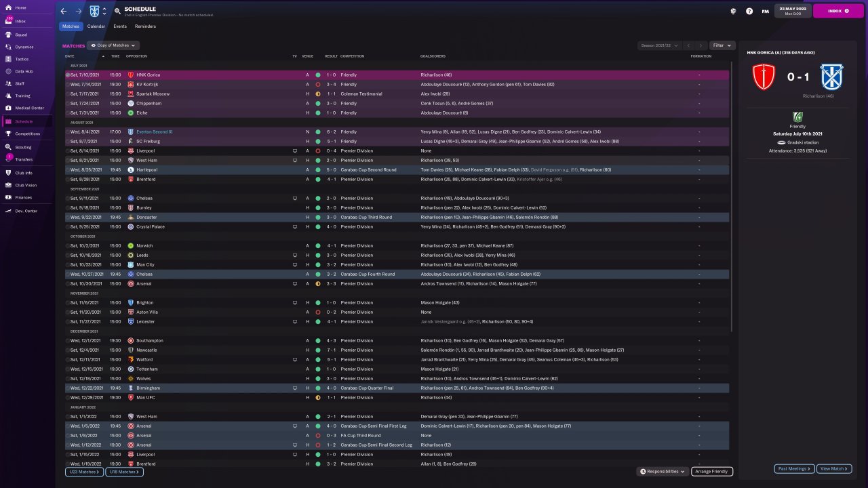Click the Spartak Moscow club badge
The width and height of the screenshot is (868, 488).
pyautogui.click(x=130, y=94)
